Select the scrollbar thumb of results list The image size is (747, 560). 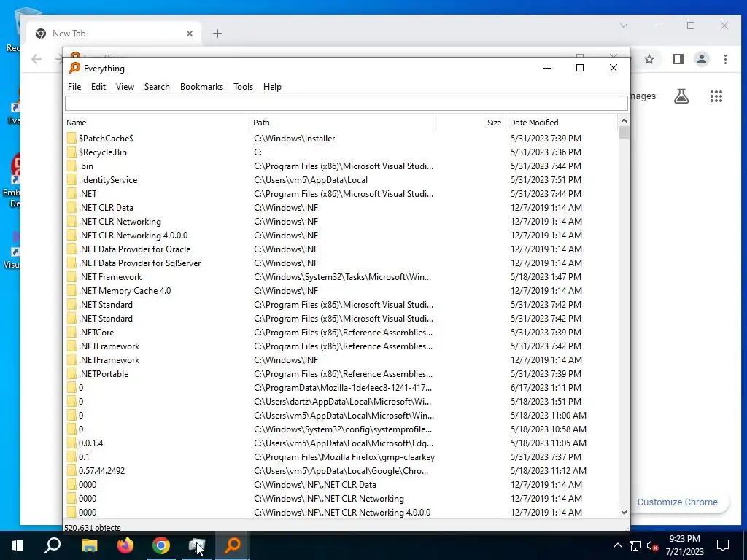click(x=624, y=133)
